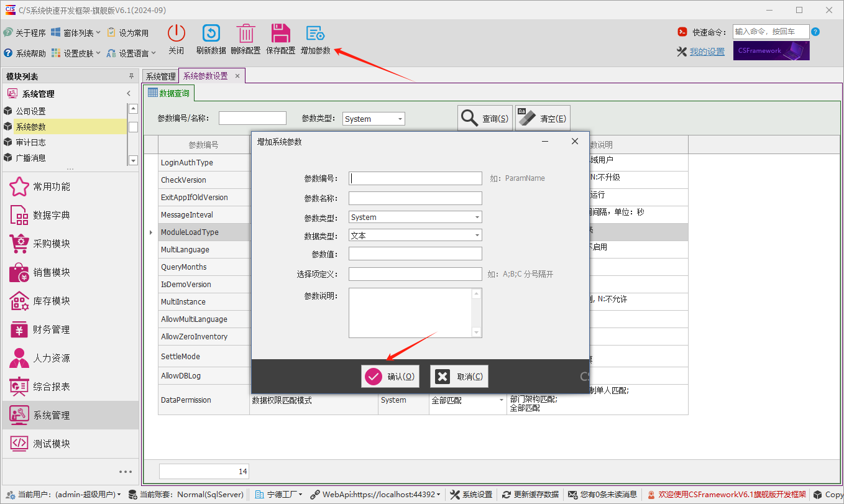Open 库存模块 warehouse module

click(70, 301)
